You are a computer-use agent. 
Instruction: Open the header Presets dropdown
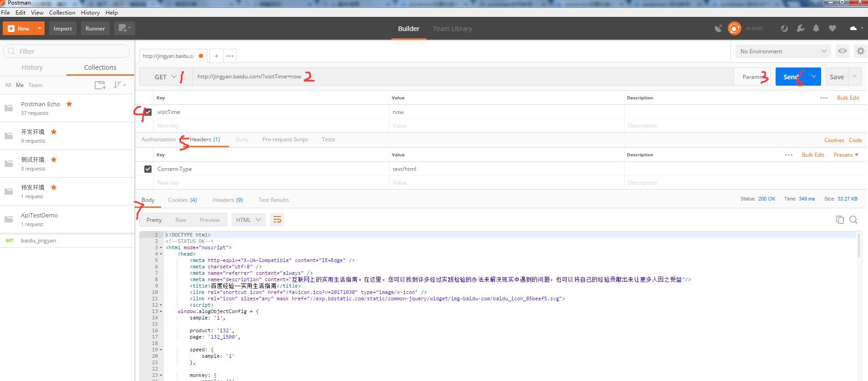click(846, 155)
